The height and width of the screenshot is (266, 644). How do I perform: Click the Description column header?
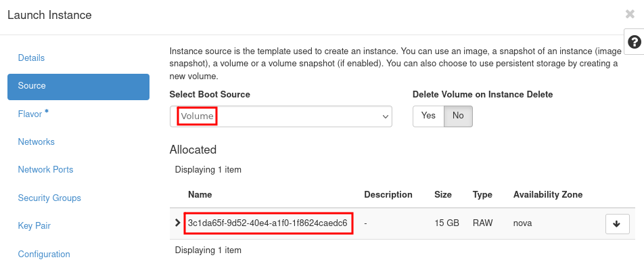tap(388, 194)
